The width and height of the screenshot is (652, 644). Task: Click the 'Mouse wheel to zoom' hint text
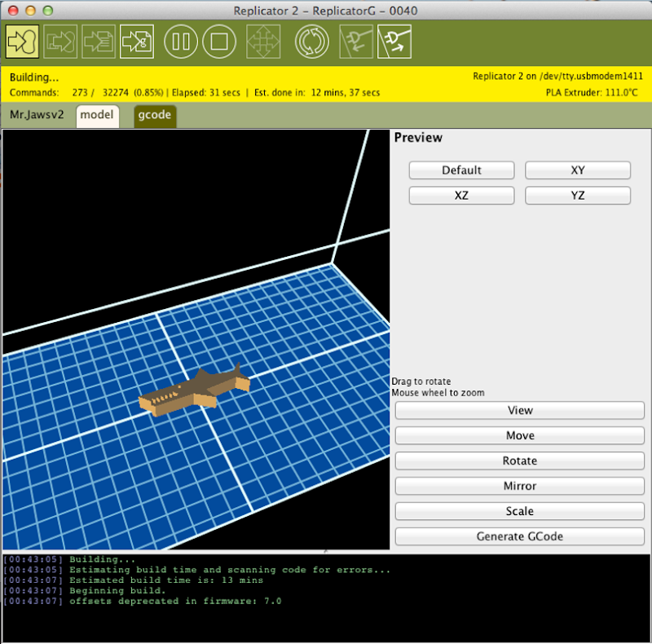[x=438, y=393]
